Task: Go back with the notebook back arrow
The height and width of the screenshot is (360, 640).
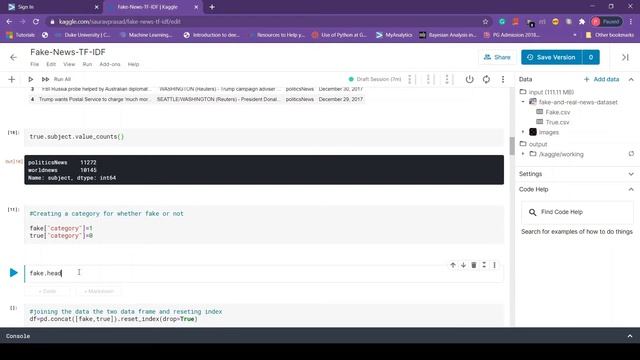Action: tap(13, 58)
